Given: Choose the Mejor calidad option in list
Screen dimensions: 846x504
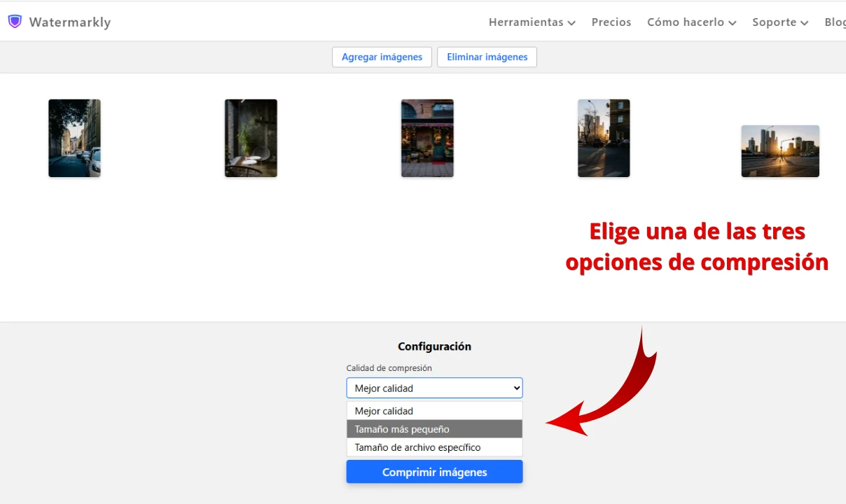Looking at the screenshot, I should click(434, 411).
